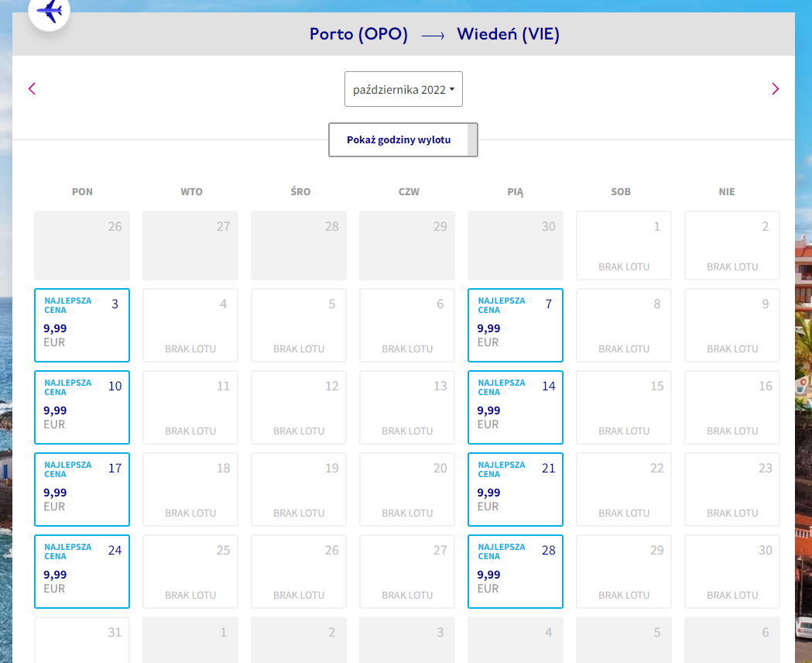Select flight on October 21
The width and height of the screenshot is (812, 663).
(516, 489)
